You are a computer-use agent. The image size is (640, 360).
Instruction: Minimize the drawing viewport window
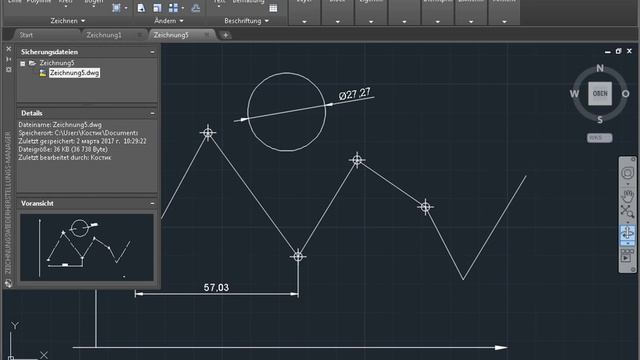pyautogui.click(x=608, y=51)
